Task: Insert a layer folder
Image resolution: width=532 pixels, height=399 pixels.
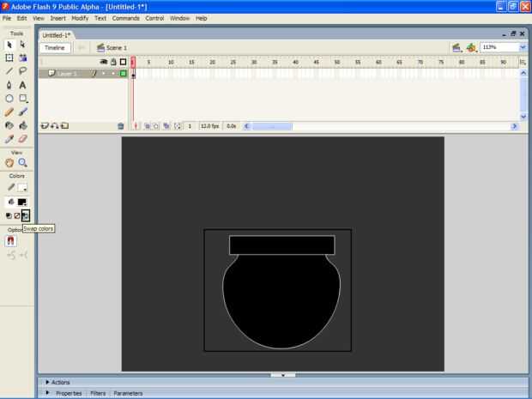Action: click(x=64, y=126)
